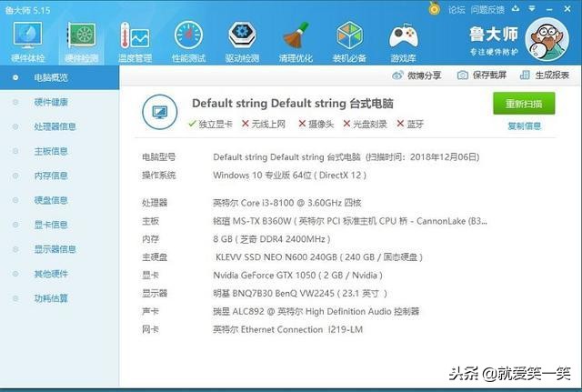Open 驱动检测 driver detection icon

[242, 35]
